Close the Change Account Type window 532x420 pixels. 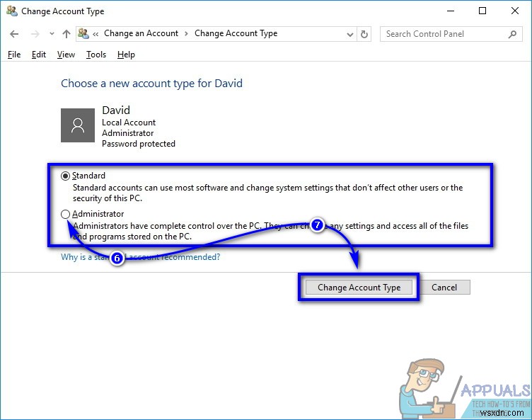(x=515, y=11)
